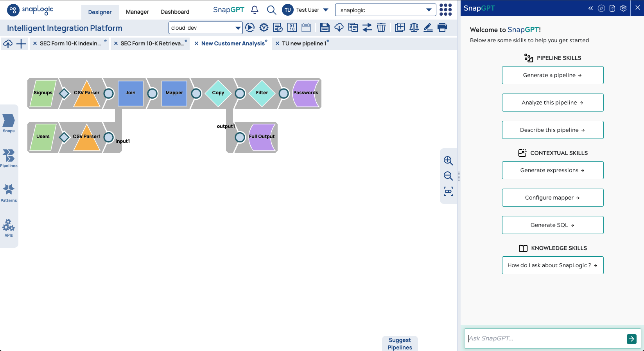Collapse SnapGPT panel with double chevron
The width and height of the screenshot is (644, 351).
point(590,8)
